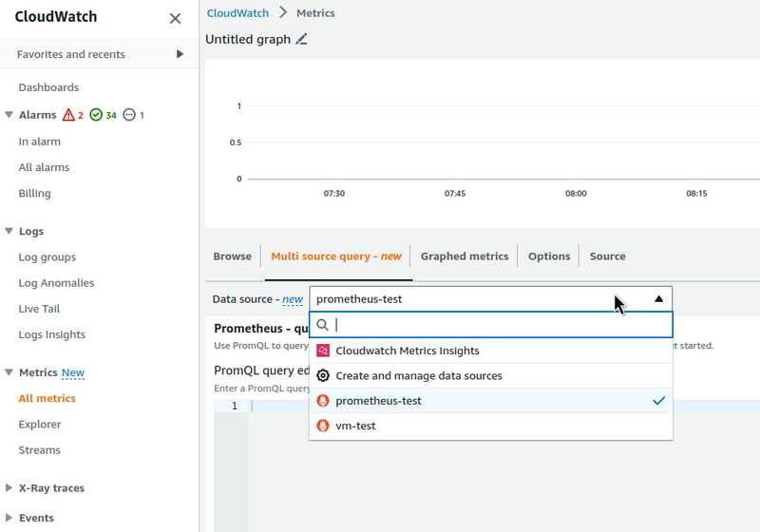Image resolution: width=760 pixels, height=532 pixels.
Task: Close the CloudWatch navigation panel
Action: coord(175,18)
